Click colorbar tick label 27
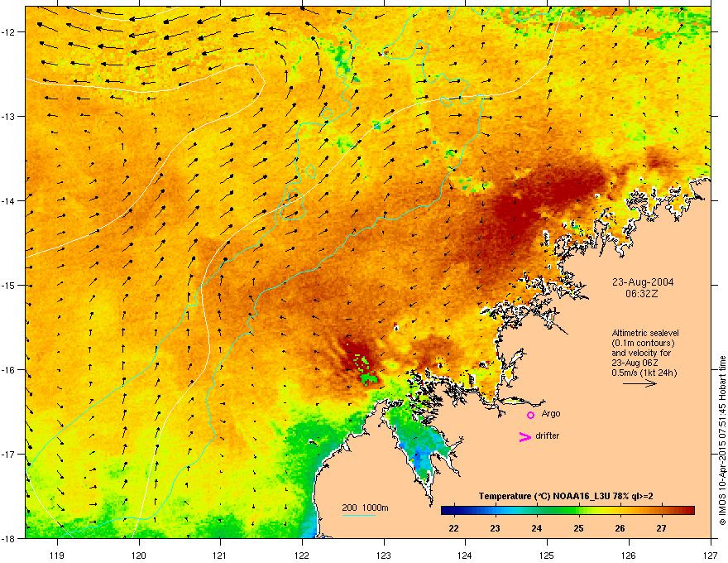The width and height of the screenshot is (728, 563). [661, 528]
